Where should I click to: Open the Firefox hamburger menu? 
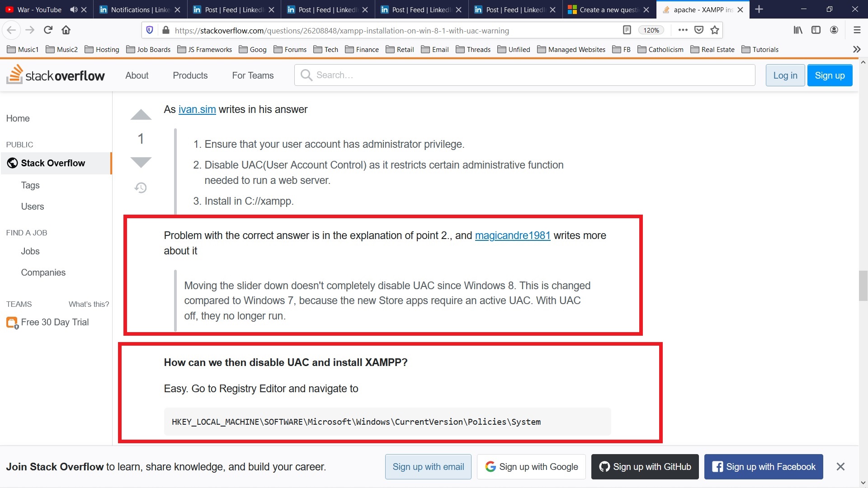857,30
